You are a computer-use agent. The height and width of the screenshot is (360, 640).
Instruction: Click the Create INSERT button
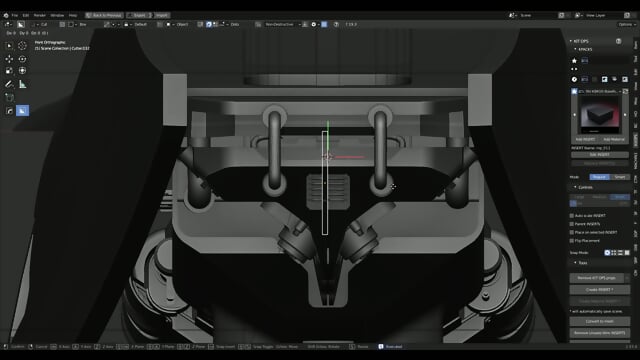point(599,290)
